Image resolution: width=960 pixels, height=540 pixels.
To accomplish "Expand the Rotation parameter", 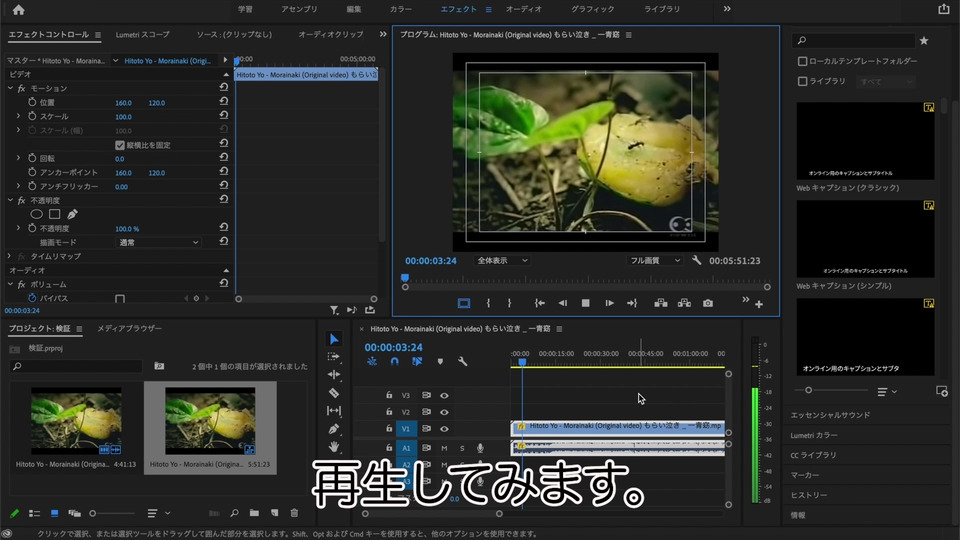I will 18,158.
